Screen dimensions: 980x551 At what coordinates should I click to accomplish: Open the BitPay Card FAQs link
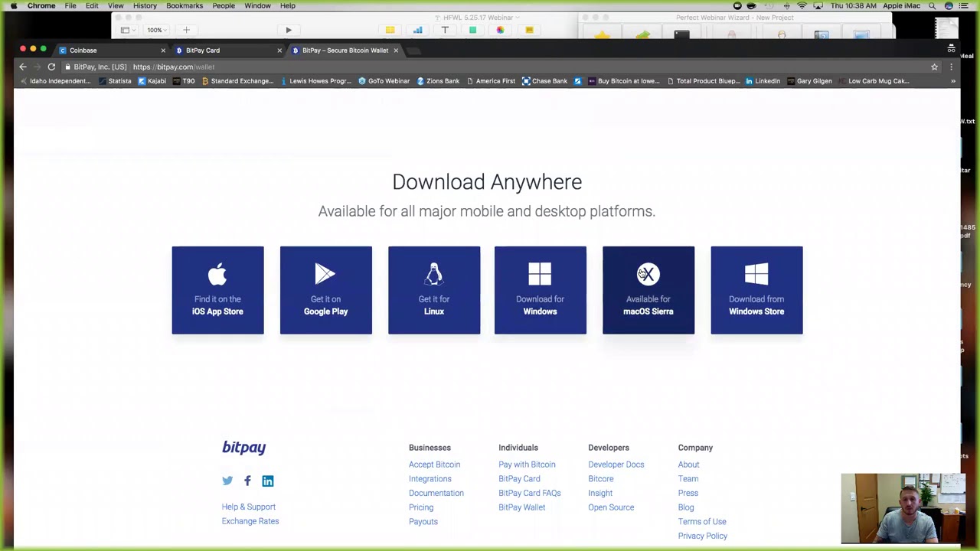coord(529,493)
